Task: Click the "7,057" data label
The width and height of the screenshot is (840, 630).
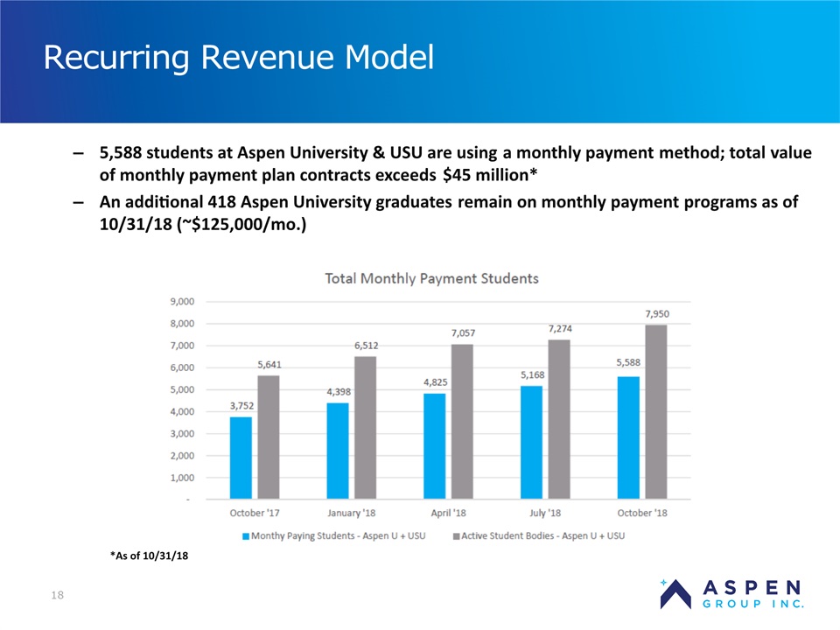Action: point(464,333)
